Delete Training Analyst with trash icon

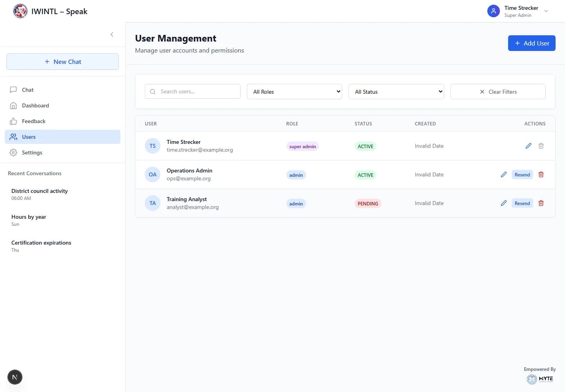tap(541, 203)
